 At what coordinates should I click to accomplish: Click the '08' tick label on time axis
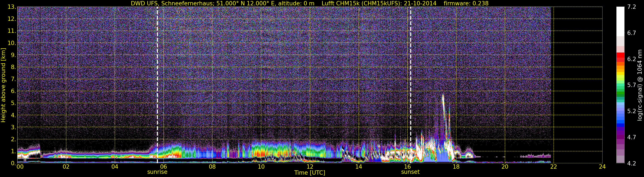tap(212, 167)
